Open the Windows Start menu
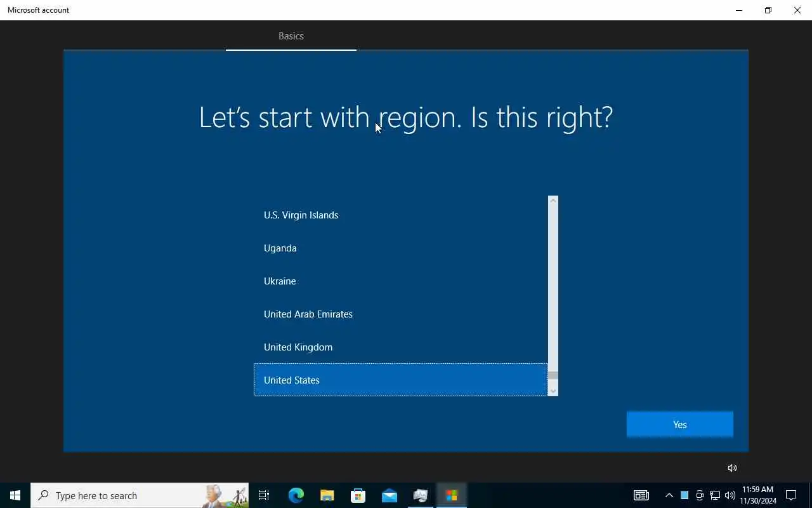The image size is (812, 508). click(x=15, y=495)
